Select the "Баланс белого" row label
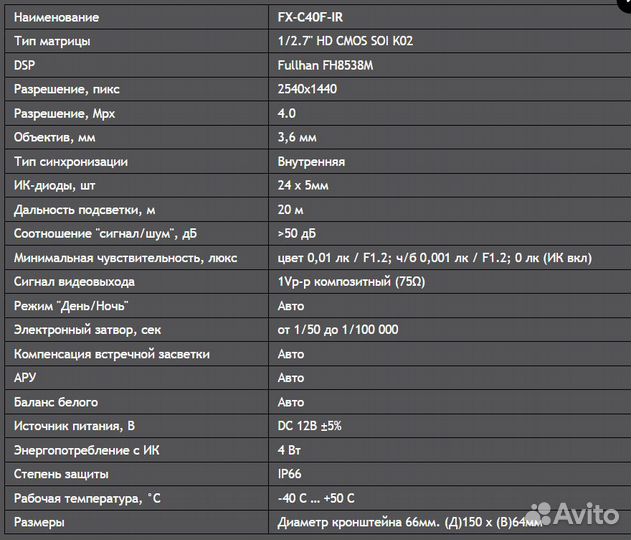The height and width of the screenshot is (540, 631). [x=56, y=402]
